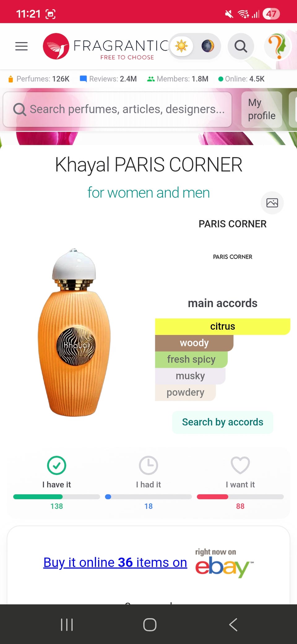Tap the Android back navigation button

233,624
